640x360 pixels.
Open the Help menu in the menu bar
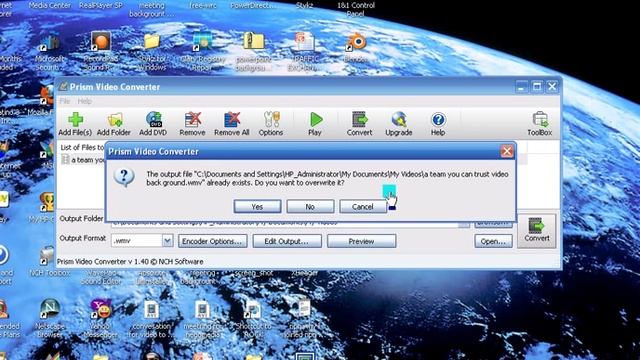pyautogui.click(x=84, y=101)
